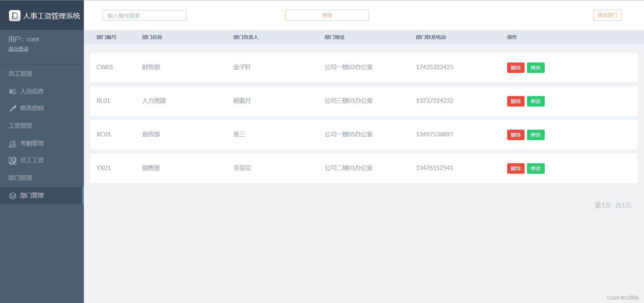644x303 pixels.
Task: Click the 宣传部 name cell
Action: tap(151, 134)
